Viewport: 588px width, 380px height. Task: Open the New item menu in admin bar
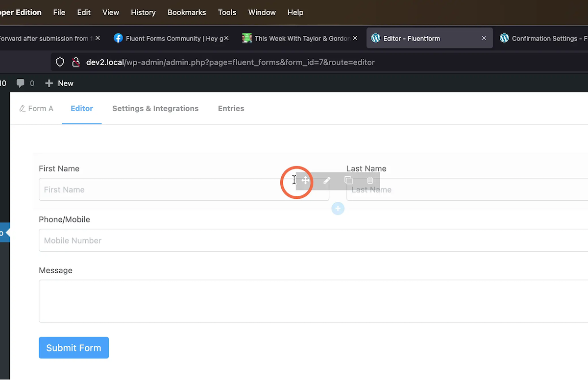pos(59,83)
